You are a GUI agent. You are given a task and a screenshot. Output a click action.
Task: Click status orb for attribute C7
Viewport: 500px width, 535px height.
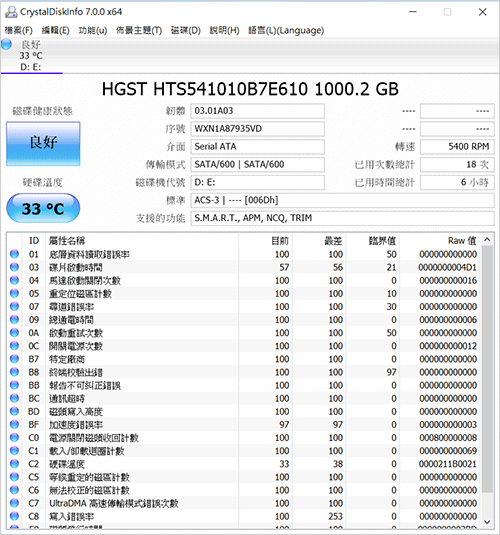(x=14, y=503)
